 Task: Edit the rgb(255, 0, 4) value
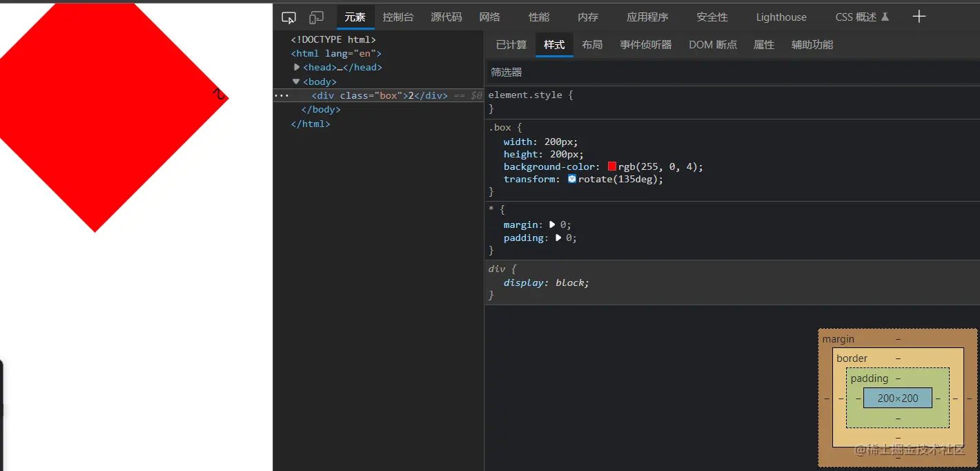point(659,166)
